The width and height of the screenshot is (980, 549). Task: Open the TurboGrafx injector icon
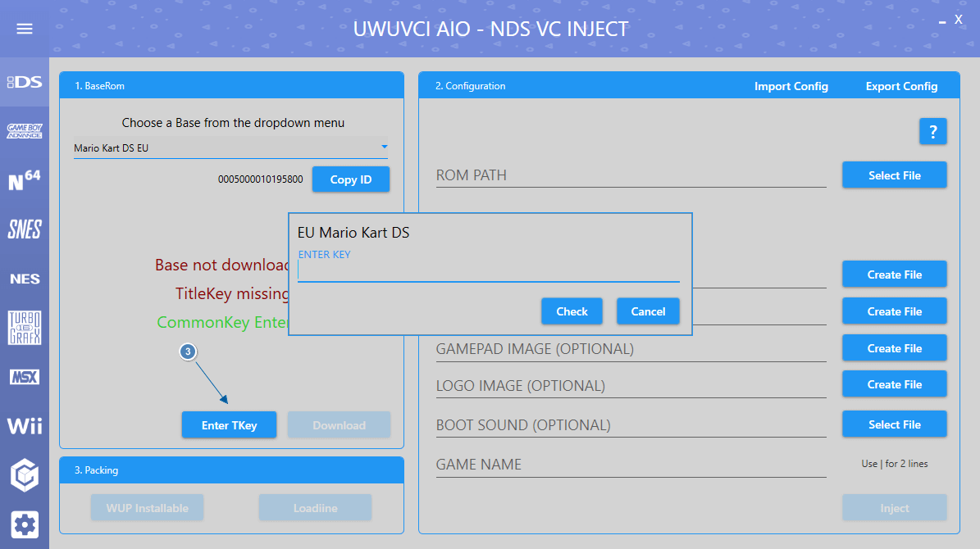25,328
